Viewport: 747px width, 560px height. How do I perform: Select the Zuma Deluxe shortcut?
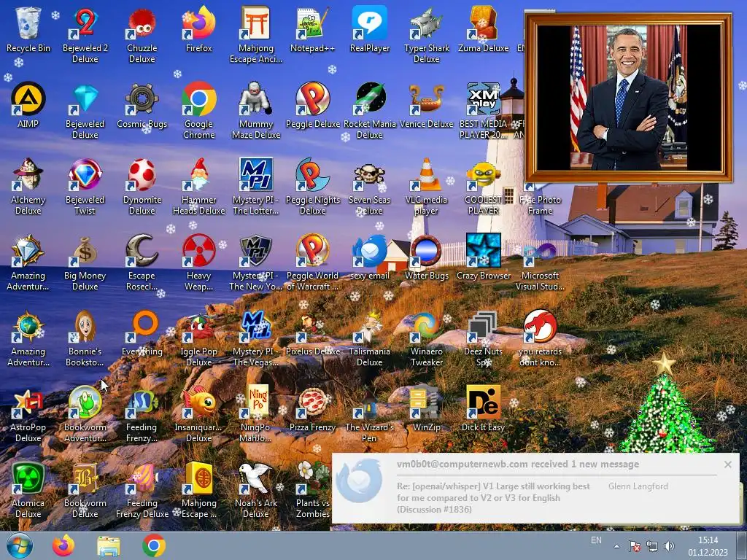[483, 29]
